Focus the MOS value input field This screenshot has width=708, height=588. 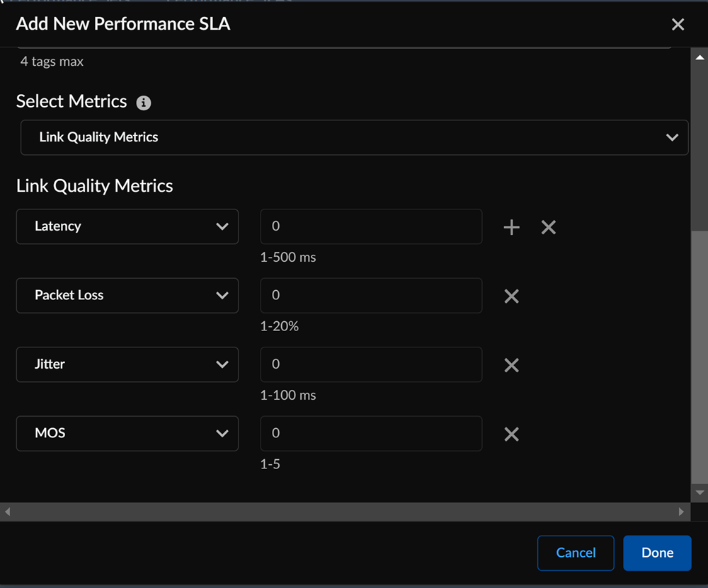(371, 433)
